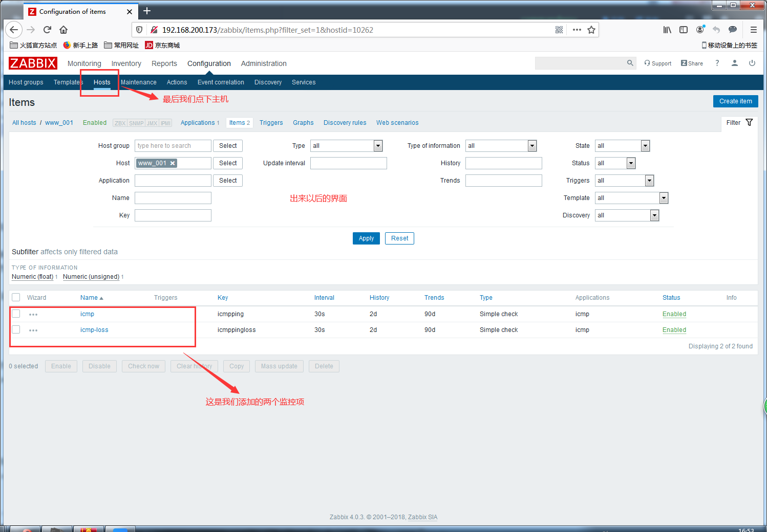This screenshot has width=767, height=532.
Task: Open wizard dots menu for icmp item
Action: pyautogui.click(x=33, y=315)
